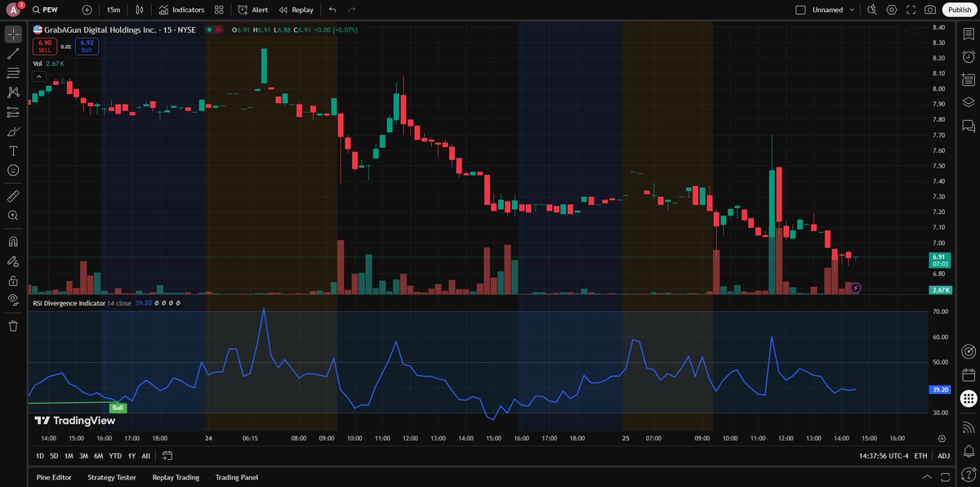Open timezone menu 14:37:56 UTC-4

coord(882,456)
